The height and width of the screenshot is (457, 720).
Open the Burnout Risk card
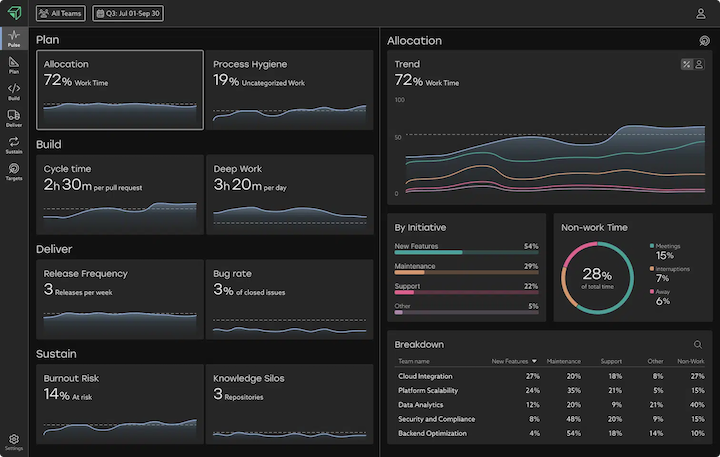(119, 404)
